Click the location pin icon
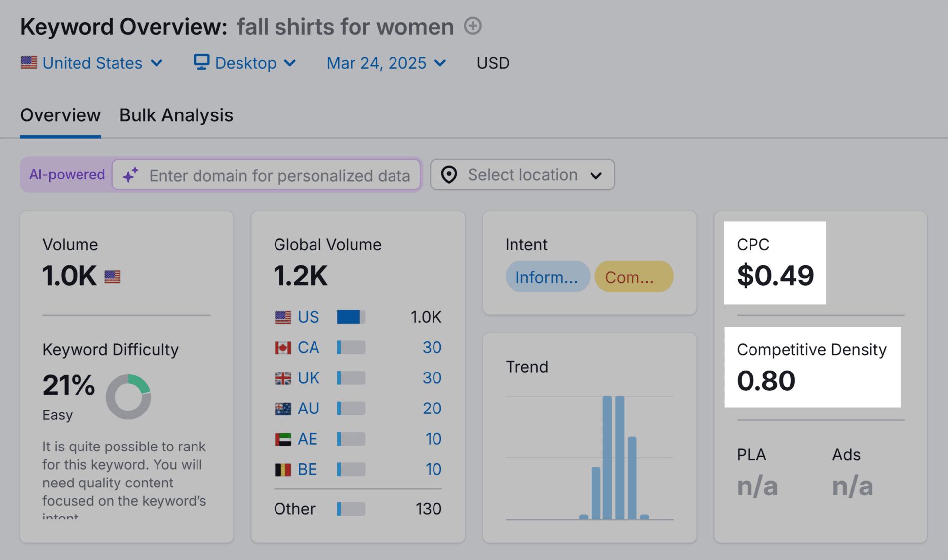 [x=449, y=175]
